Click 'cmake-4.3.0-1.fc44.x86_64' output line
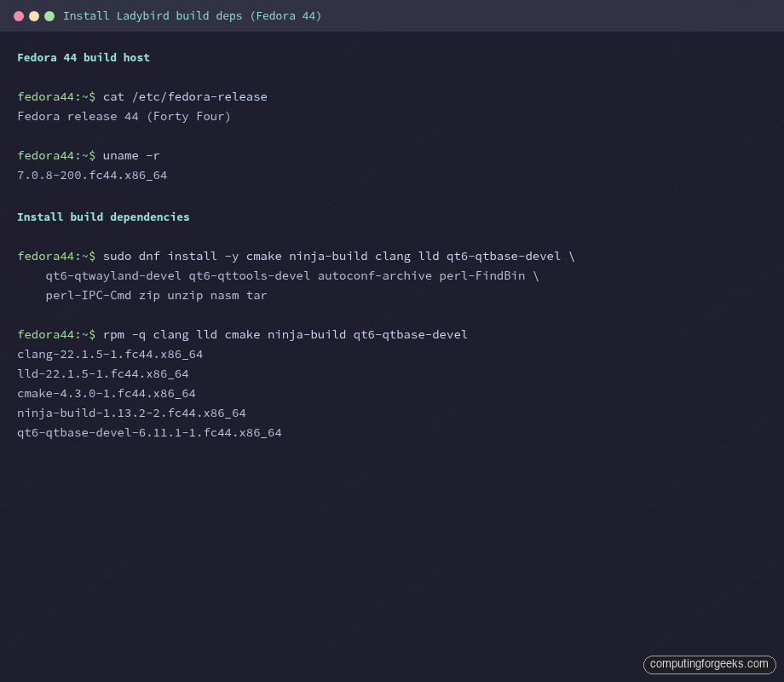The image size is (784, 682). [107, 394]
